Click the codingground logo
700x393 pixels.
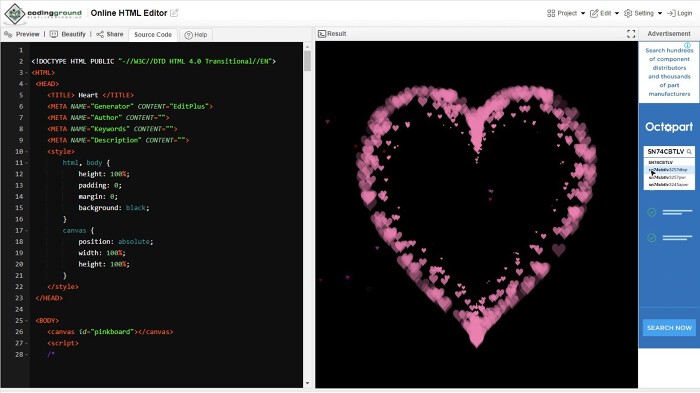click(x=43, y=13)
